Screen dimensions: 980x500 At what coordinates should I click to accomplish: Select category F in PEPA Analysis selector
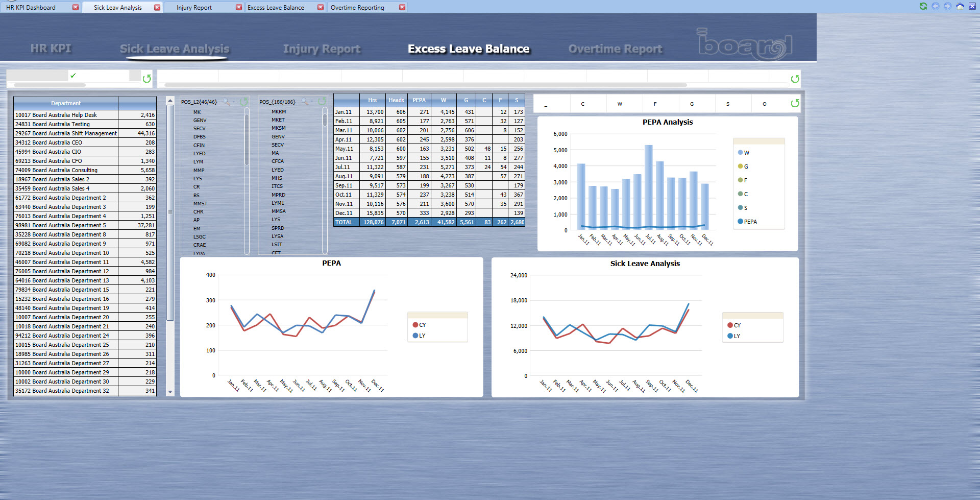click(655, 104)
